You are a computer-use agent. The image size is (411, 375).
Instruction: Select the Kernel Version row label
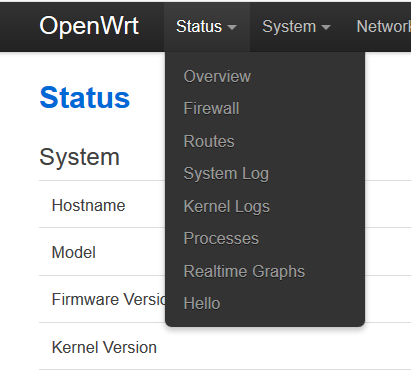tap(104, 347)
